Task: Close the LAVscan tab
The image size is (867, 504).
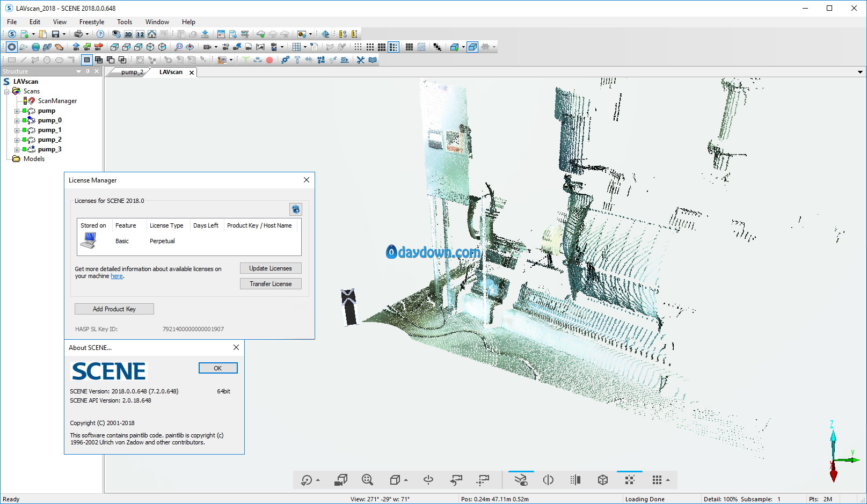Action: (x=192, y=72)
